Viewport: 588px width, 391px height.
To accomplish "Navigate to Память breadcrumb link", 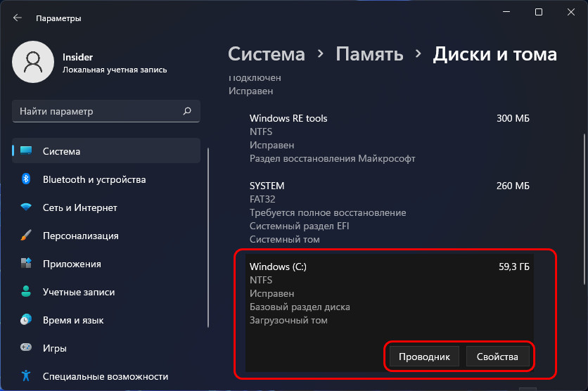I will click(369, 54).
